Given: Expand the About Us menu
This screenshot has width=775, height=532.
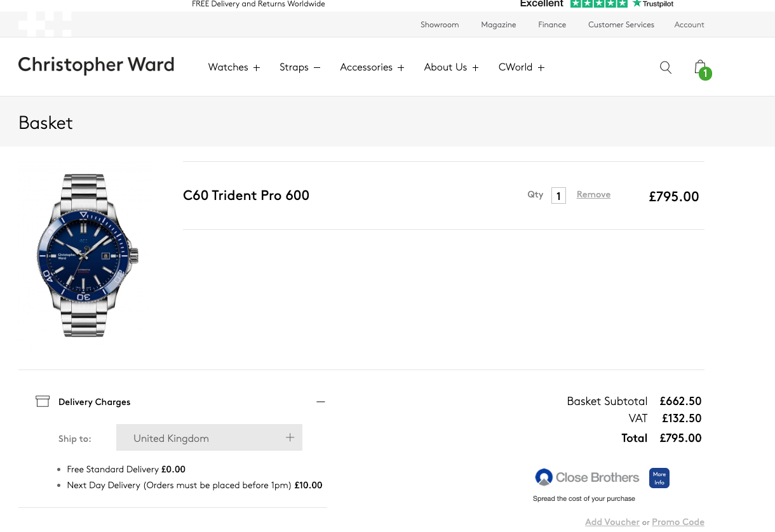Looking at the screenshot, I should 452,67.
